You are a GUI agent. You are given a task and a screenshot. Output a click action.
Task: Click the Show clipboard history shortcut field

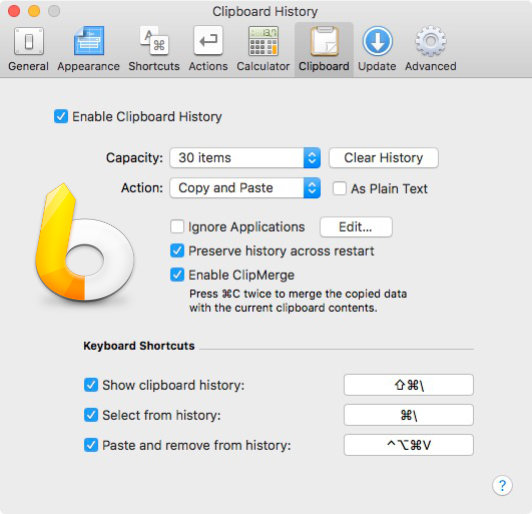point(408,385)
